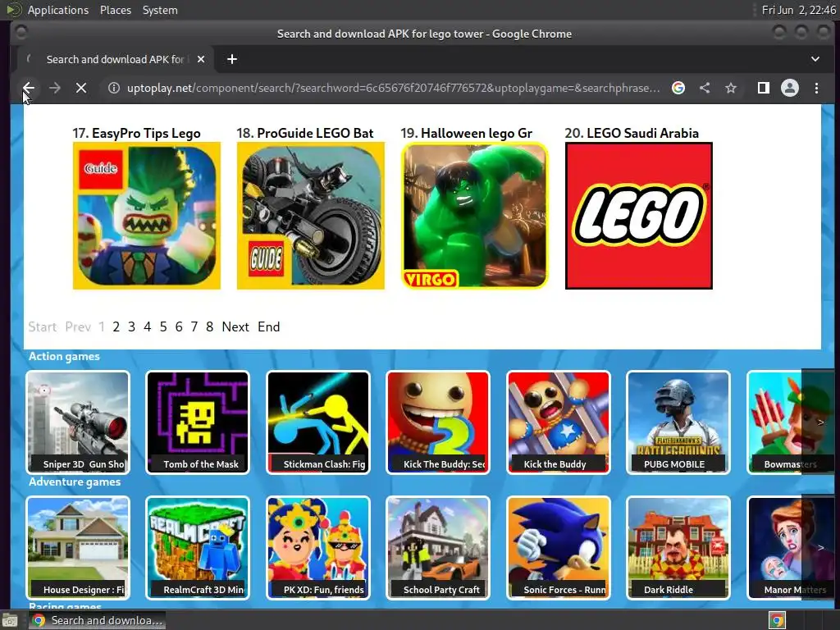Click '17. EasyPro Tips Lego' title link
This screenshot has height=630, width=840.
(x=137, y=133)
